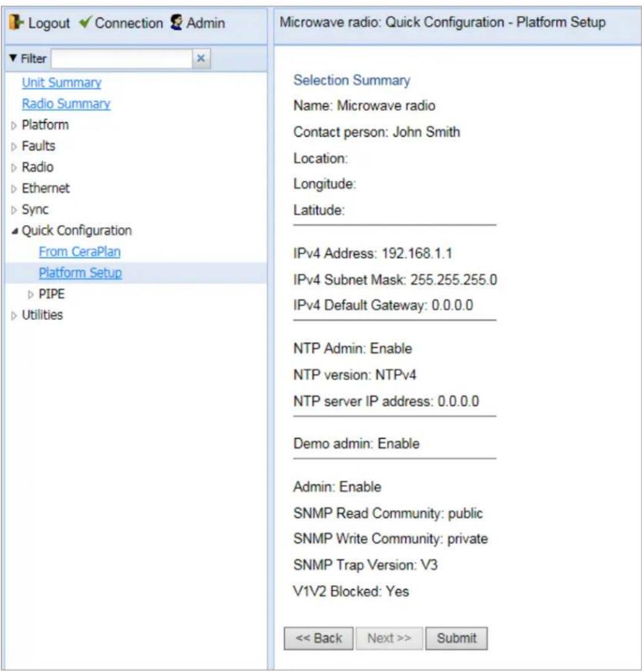Click the Logout text
Image resolution: width=642 pixels, height=672 pixels.
[x=49, y=23]
